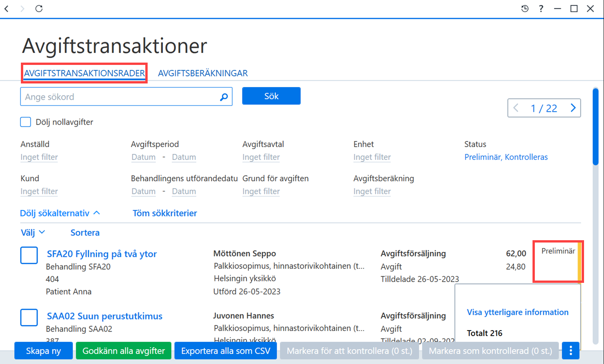Switch to AVGIFTSBERÄKNINGAR tab

tap(203, 73)
